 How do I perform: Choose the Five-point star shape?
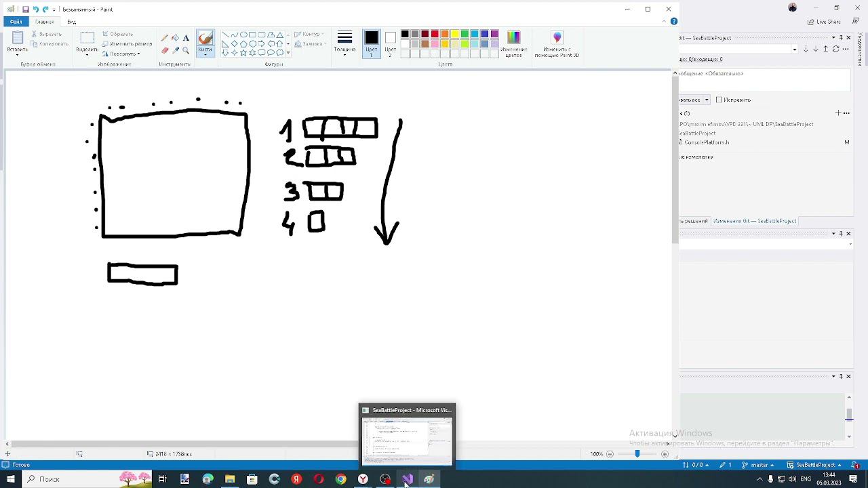click(x=243, y=52)
